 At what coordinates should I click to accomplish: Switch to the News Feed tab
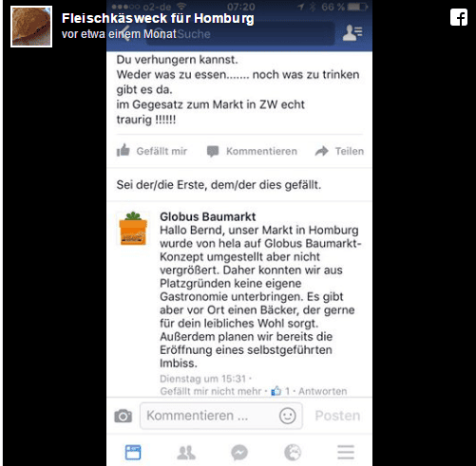click(x=133, y=453)
